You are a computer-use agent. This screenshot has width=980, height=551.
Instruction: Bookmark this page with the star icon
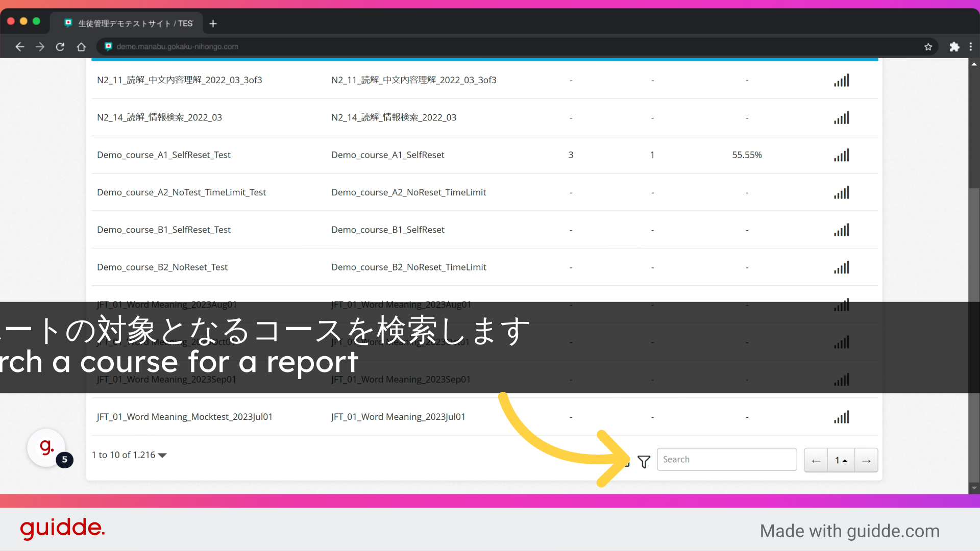pyautogui.click(x=928, y=47)
